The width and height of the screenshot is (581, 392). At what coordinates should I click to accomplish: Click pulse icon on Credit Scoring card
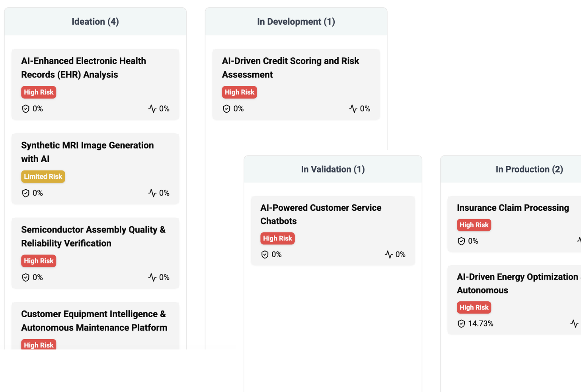click(x=353, y=109)
